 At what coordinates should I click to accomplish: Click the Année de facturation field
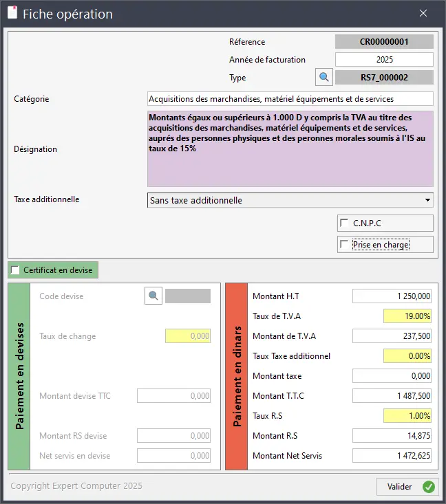[x=384, y=60]
